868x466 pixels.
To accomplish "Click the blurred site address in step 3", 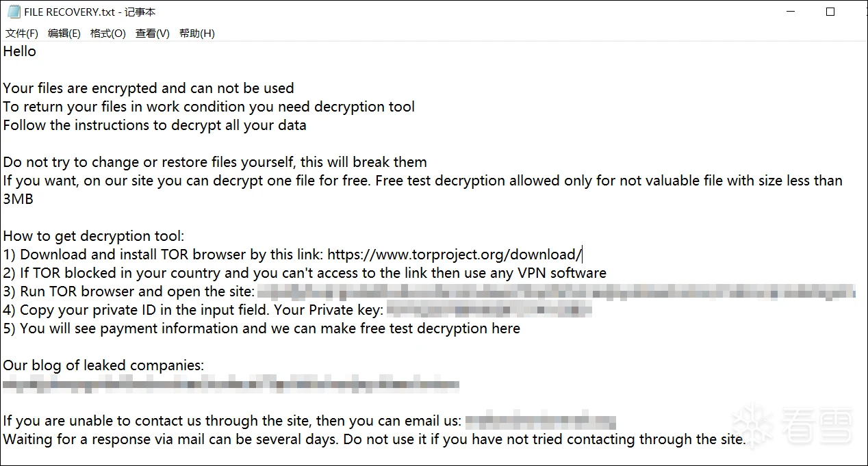I will (556, 292).
